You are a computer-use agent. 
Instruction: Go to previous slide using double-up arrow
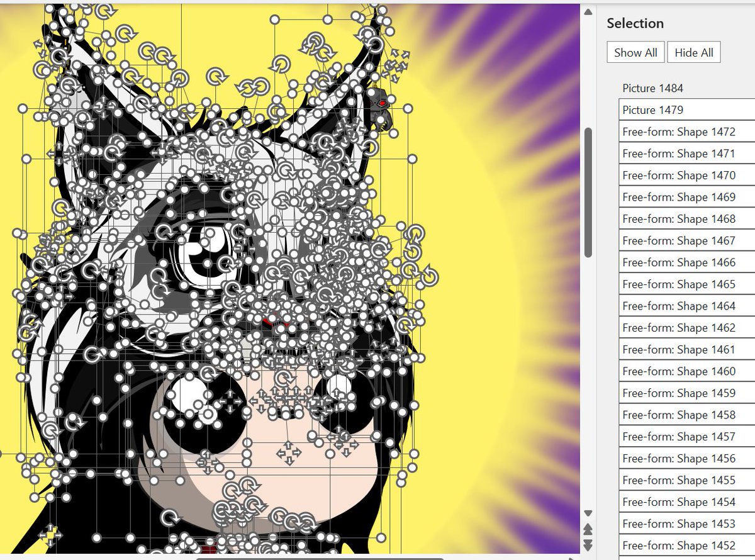[x=588, y=529]
